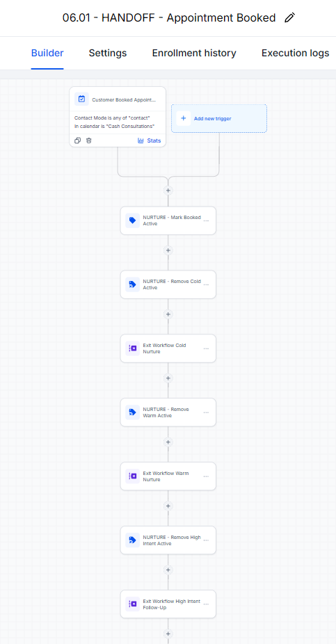Open trigger Stats link
The image size is (336, 644).
point(150,140)
